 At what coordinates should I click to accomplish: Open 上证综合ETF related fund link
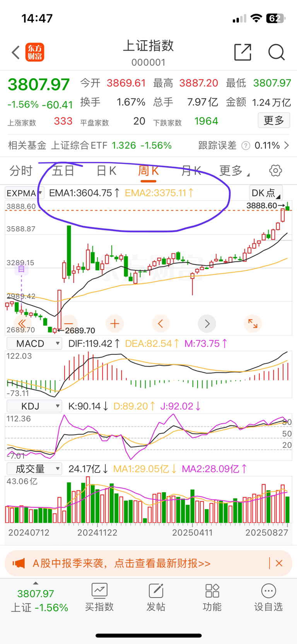pos(79,146)
